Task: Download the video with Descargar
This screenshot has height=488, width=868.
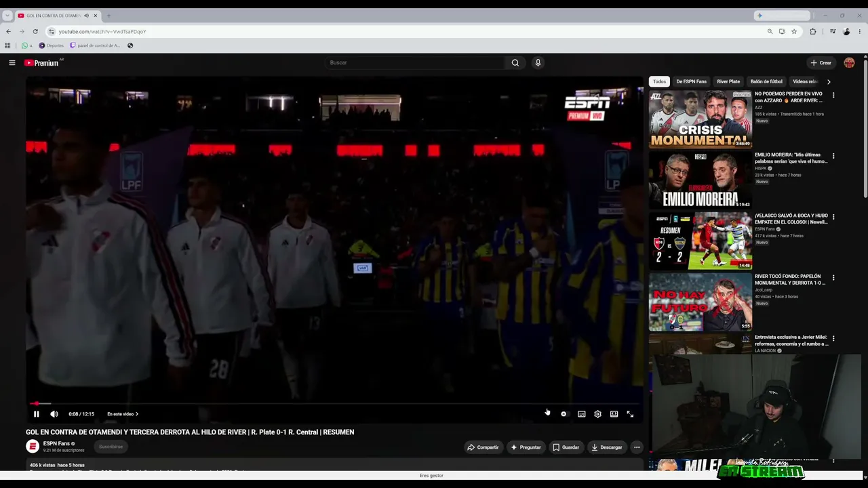Action: tap(607, 447)
